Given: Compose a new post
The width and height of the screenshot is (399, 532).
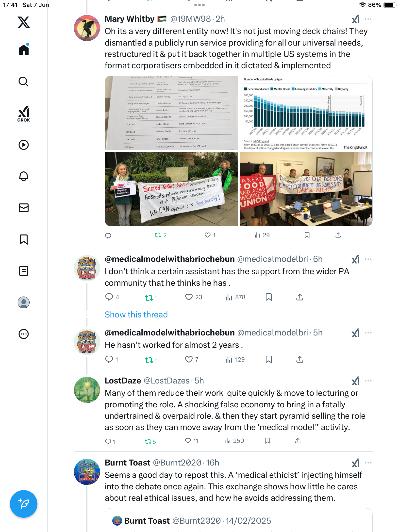Looking at the screenshot, I should 24,504.
